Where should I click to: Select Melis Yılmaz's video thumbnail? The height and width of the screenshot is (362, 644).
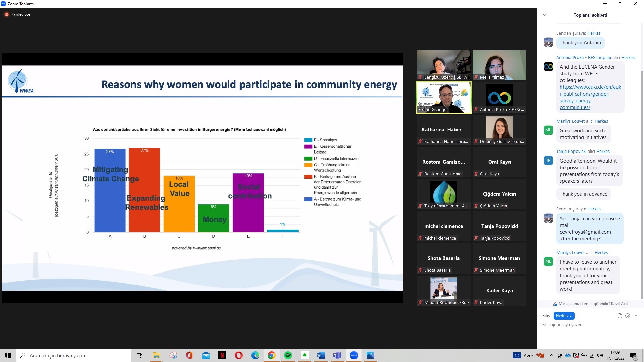[x=499, y=65]
